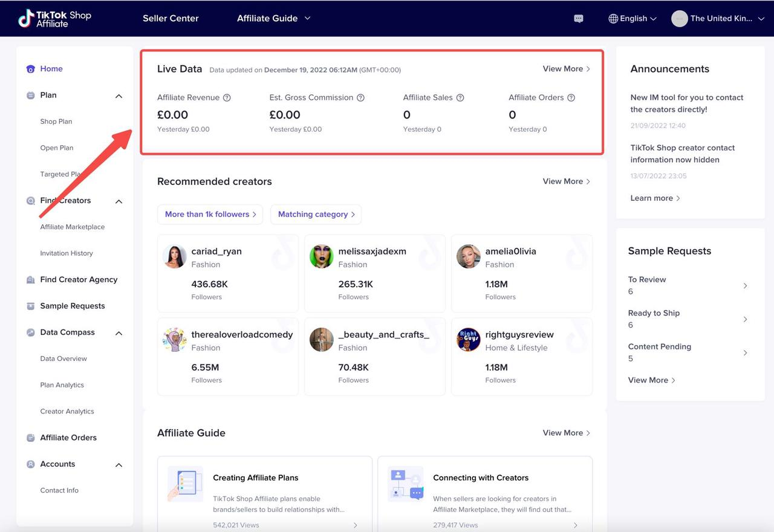Click Find Creator Agency label in sidebar
Screen dimensions: 774x532
79,280
